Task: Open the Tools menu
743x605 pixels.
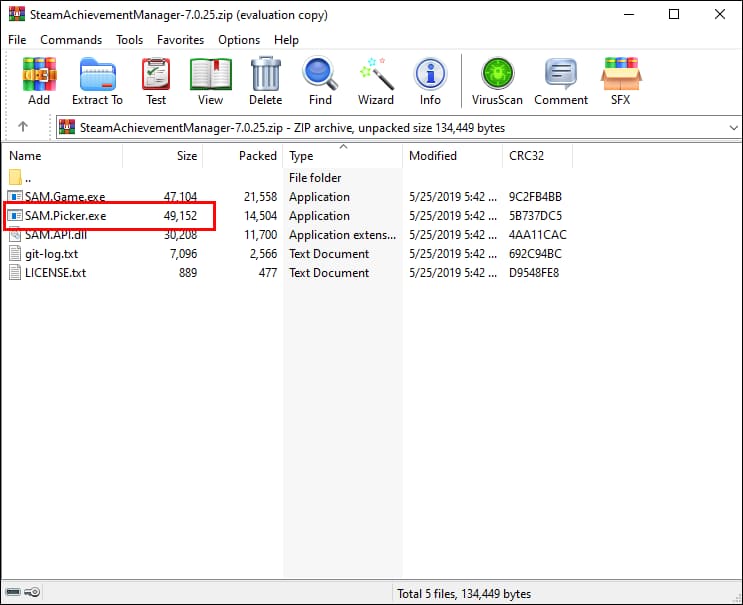Action: (130, 40)
